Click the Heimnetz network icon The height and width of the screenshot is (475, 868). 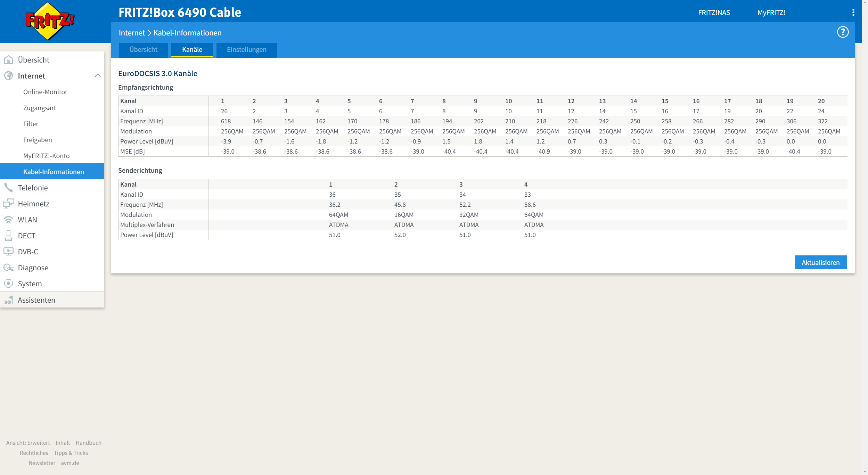[8, 204]
